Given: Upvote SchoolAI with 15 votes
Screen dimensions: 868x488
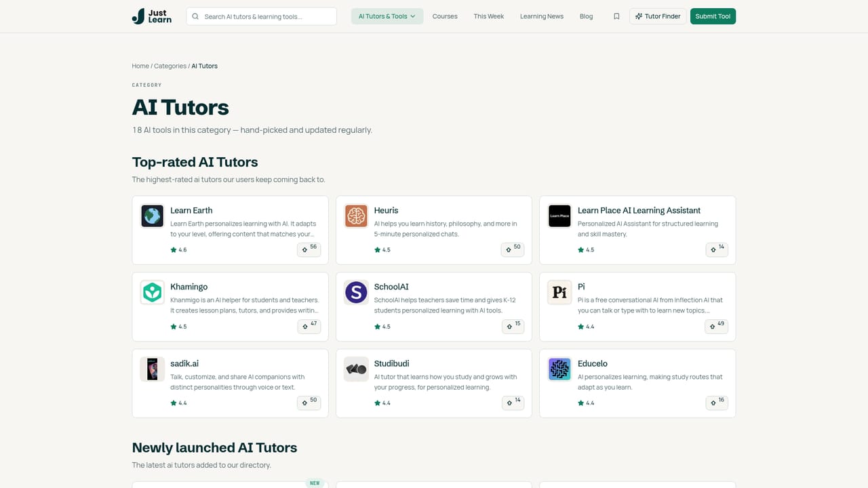Looking at the screenshot, I should 513,326.
